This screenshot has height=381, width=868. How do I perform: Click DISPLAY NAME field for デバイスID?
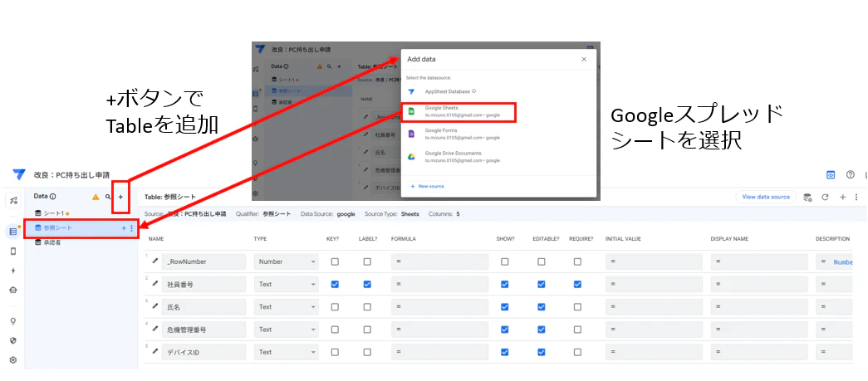click(x=759, y=352)
